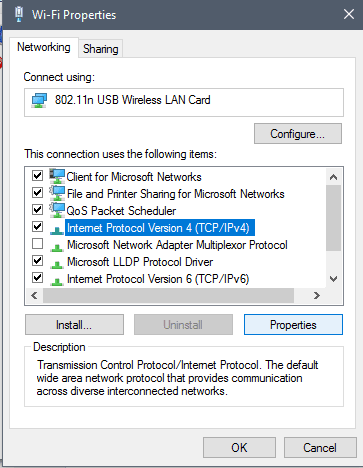Enable the Microsoft Network Adapter Multiplexor Protocol checkbox
This screenshot has width=363, height=468.
37,244
